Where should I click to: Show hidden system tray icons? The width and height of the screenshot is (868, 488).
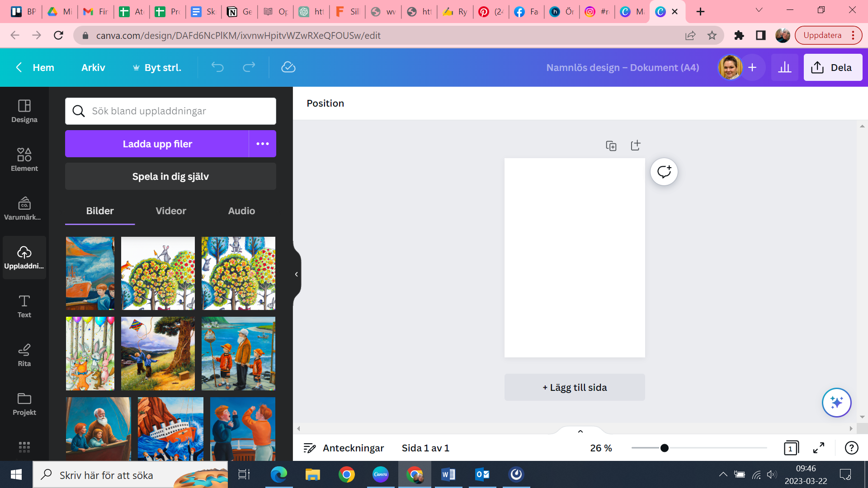click(x=723, y=474)
